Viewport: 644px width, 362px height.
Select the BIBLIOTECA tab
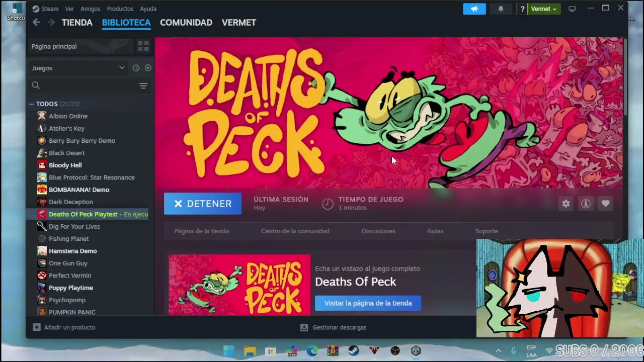tap(126, 23)
